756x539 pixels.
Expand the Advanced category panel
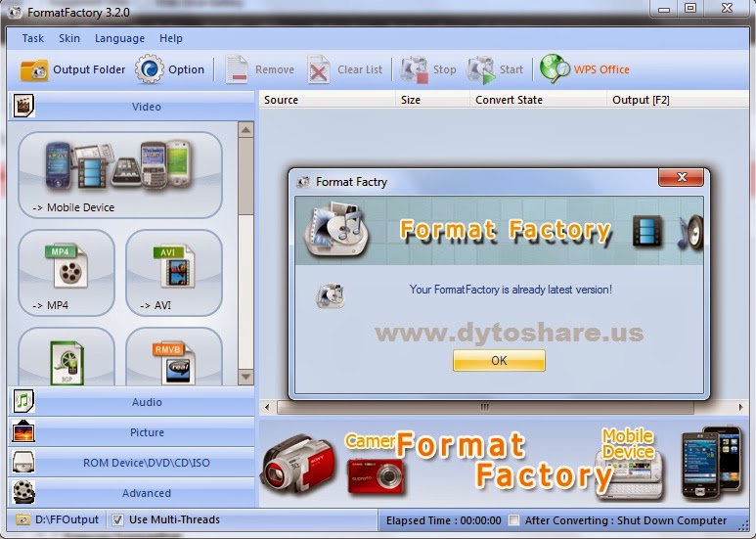point(131,493)
